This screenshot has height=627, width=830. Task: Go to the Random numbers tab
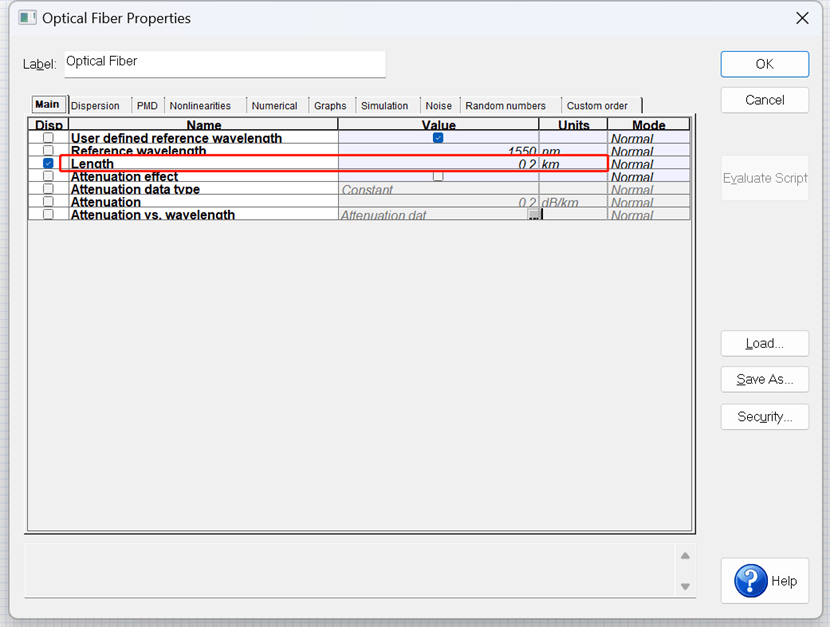click(505, 106)
